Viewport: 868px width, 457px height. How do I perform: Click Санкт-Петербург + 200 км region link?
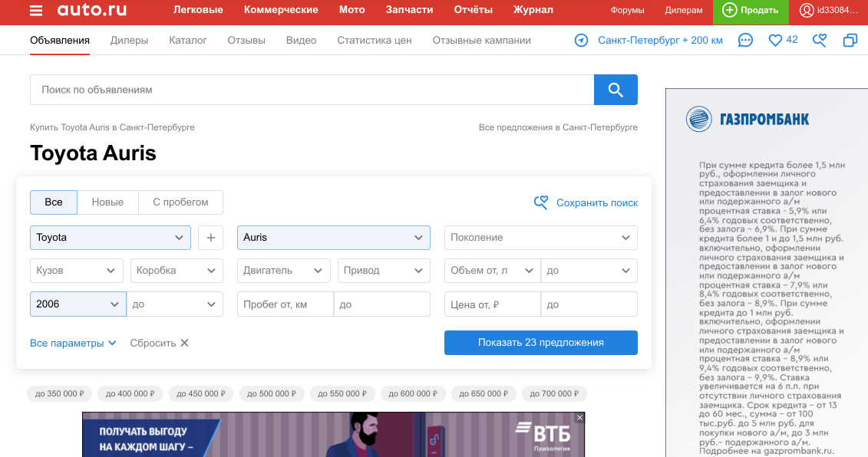(660, 41)
